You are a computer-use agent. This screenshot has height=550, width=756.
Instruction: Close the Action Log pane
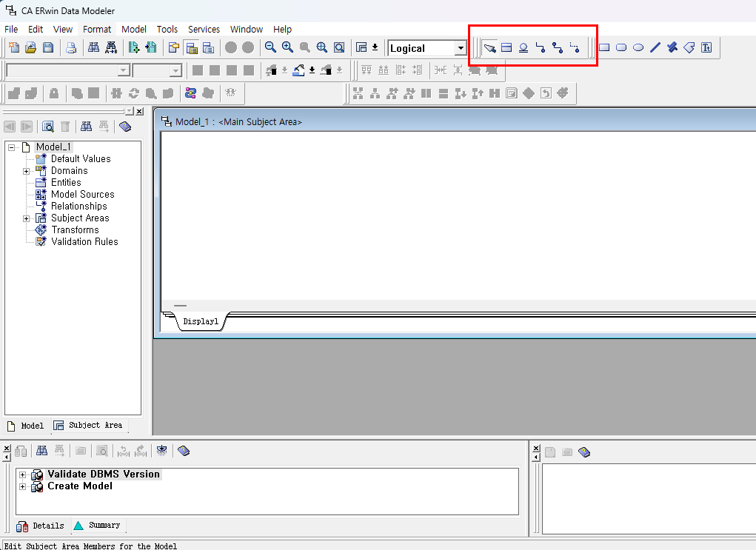point(6,449)
